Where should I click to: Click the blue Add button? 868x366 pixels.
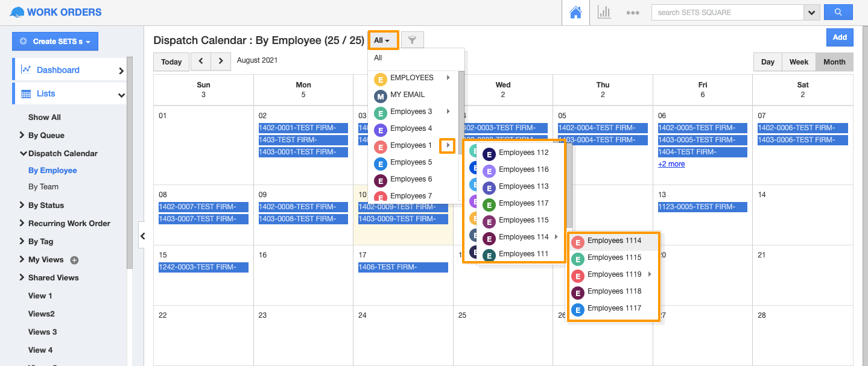(x=840, y=37)
